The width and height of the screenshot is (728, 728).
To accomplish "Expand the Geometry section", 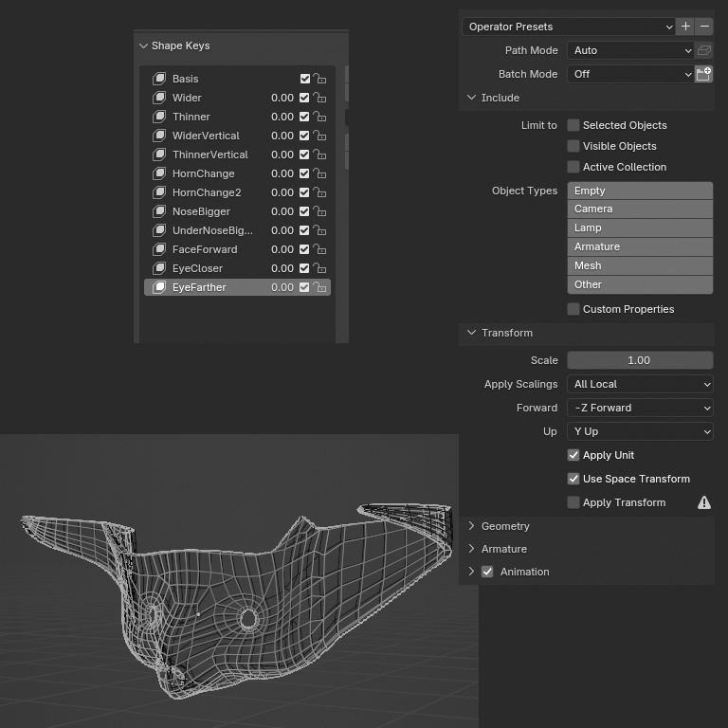I will tap(471, 525).
